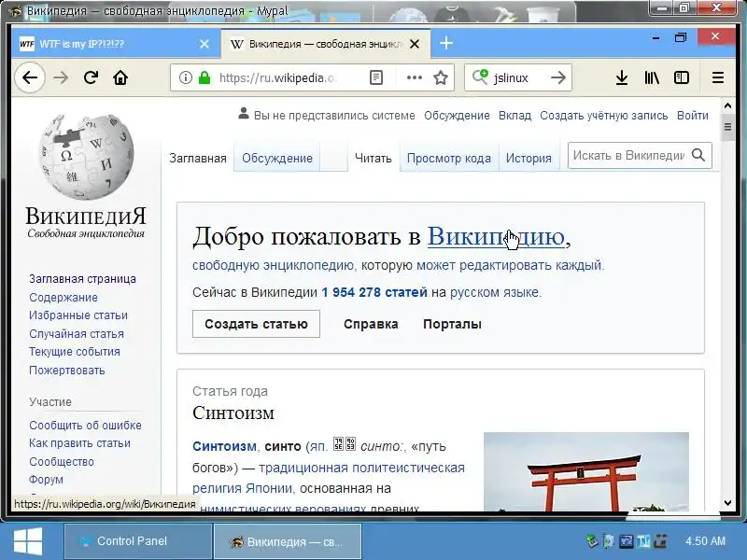Click the green padlock security icon
The width and height of the screenshot is (747, 560).
pos(204,77)
